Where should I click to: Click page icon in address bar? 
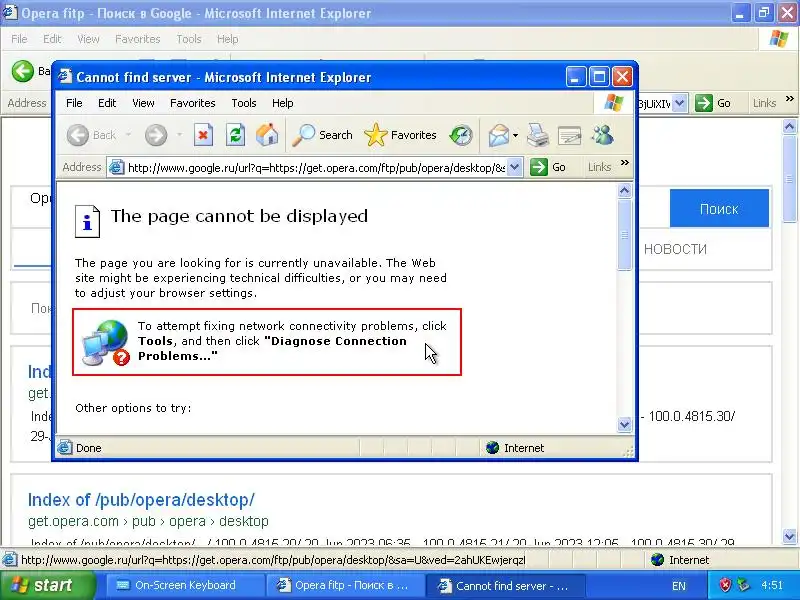pyautogui.click(x=117, y=167)
